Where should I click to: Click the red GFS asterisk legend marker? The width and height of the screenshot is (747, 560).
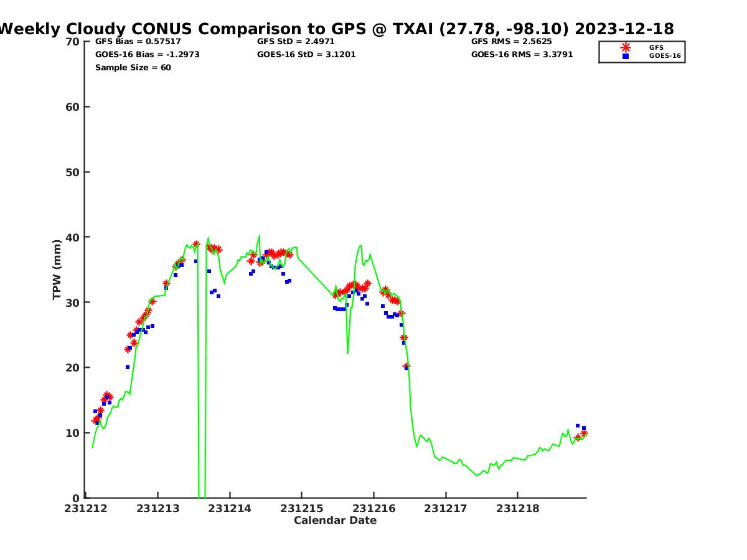[x=626, y=47]
